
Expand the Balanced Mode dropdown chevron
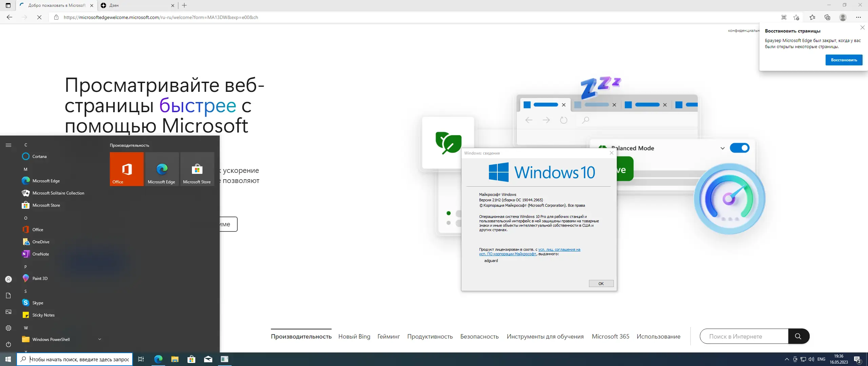(x=722, y=148)
